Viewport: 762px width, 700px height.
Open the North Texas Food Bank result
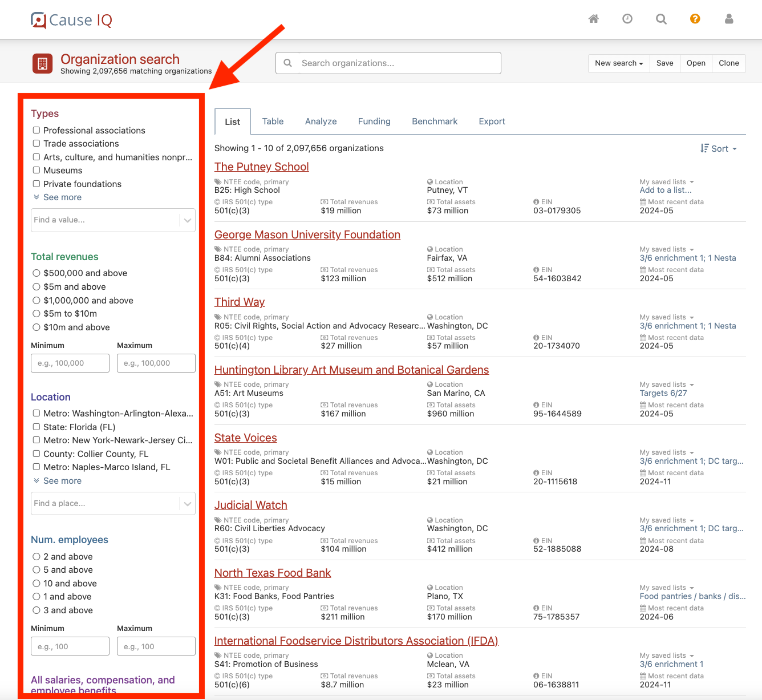273,573
